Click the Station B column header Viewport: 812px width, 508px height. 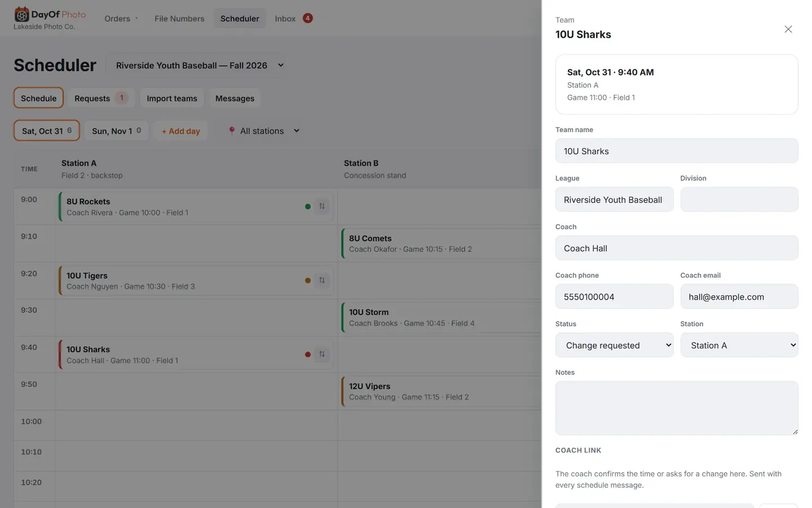coord(439,169)
